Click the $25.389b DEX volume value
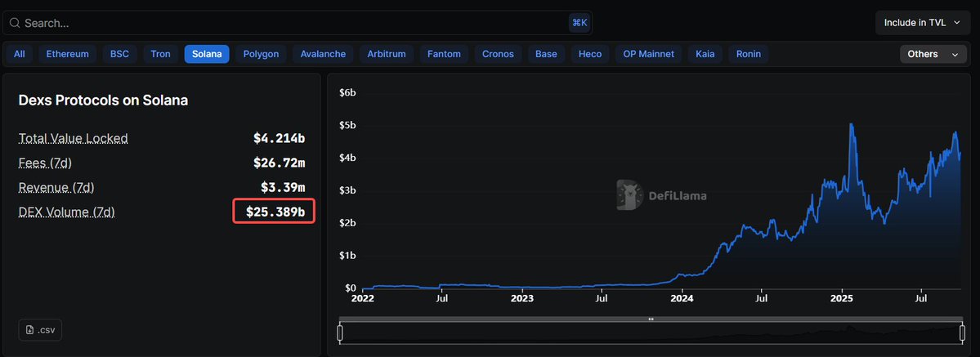Image resolution: width=980 pixels, height=357 pixels. pos(275,212)
